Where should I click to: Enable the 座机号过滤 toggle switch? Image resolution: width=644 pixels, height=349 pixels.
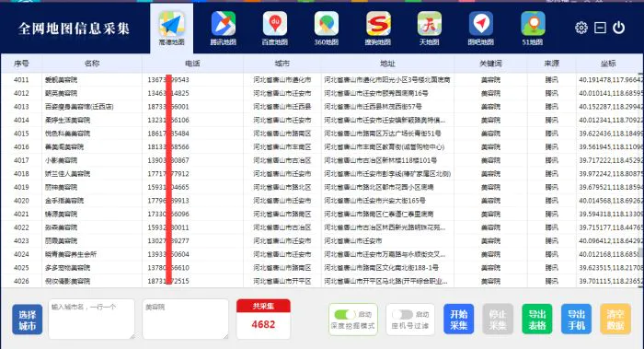tap(402, 315)
